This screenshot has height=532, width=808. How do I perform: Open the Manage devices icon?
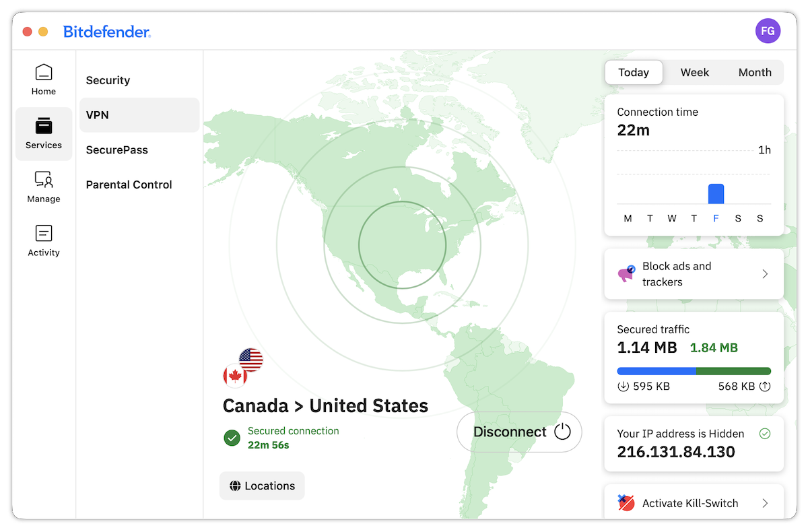click(44, 180)
